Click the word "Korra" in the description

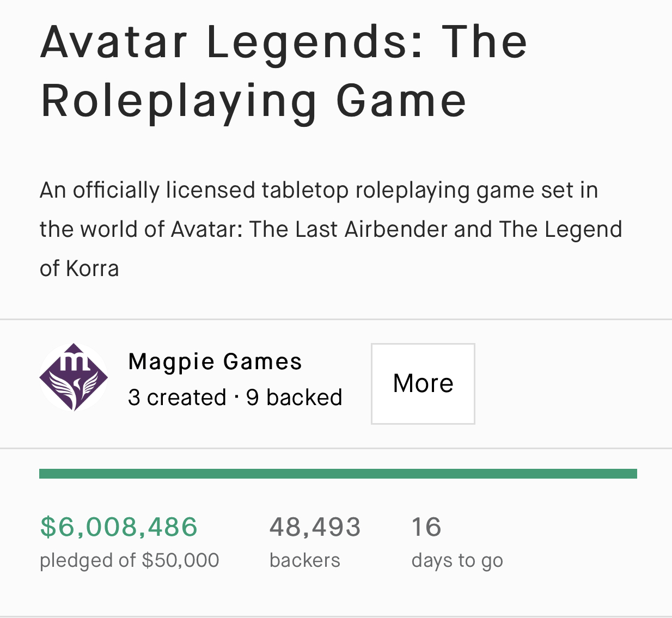click(92, 269)
